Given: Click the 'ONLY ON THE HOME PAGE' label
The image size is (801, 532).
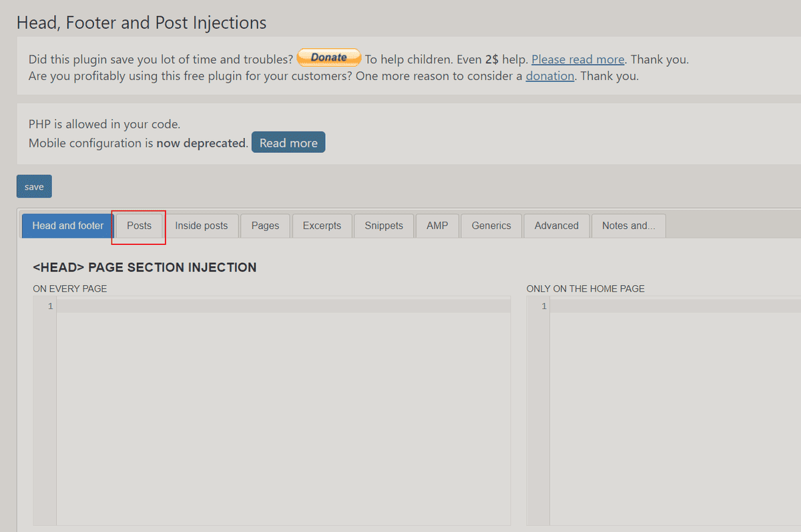Looking at the screenshot, I should [585, 289].
